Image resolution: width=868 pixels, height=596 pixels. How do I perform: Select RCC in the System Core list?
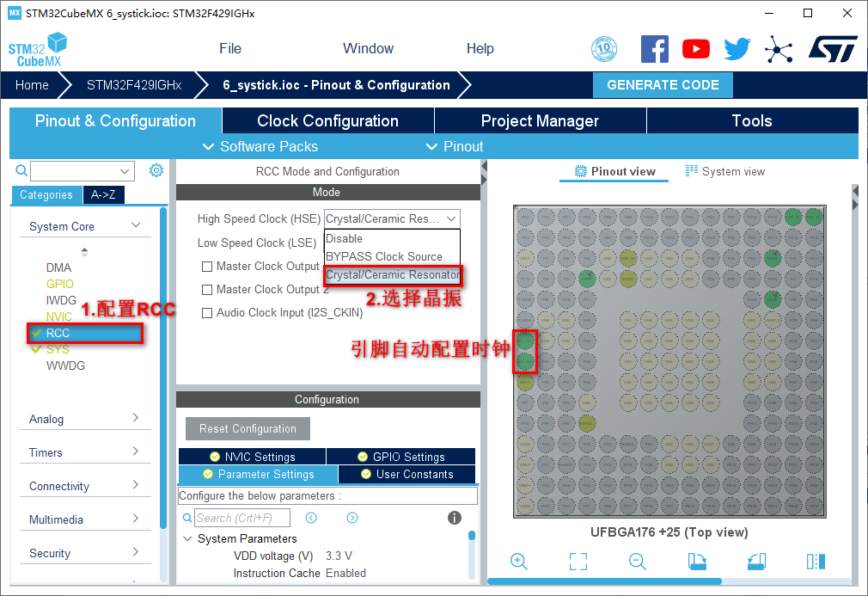pos(58,333)
